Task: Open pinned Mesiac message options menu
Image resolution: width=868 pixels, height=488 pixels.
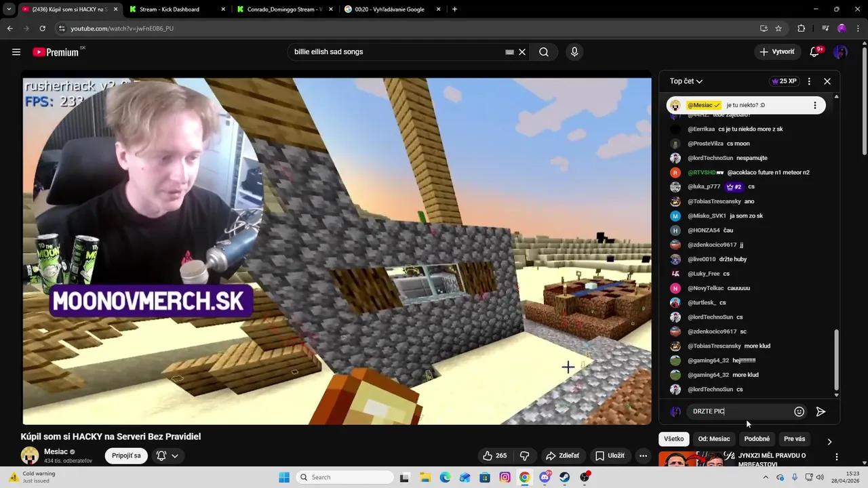Action: (815, 106)
